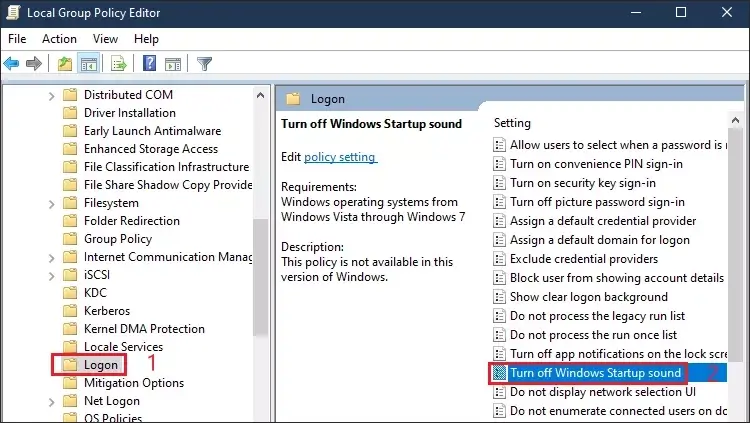This screenshot has height=423, width=750.
Task: Click the Export List toolbar icon
Action: (118, 63)
